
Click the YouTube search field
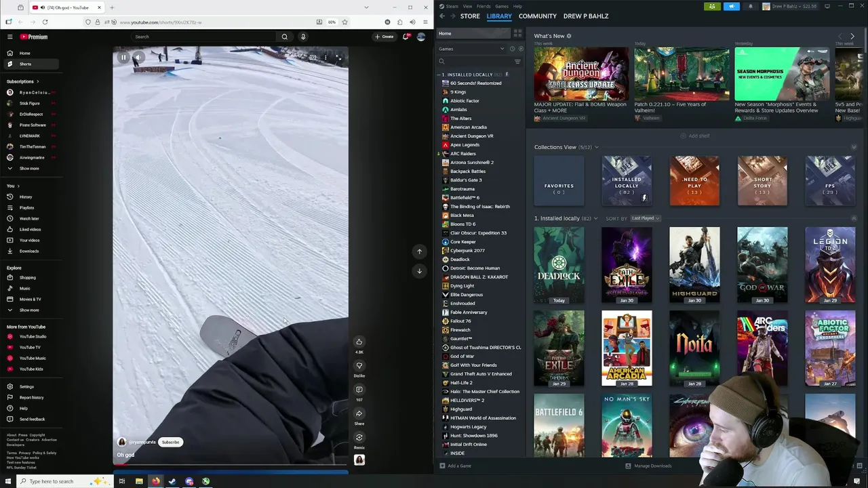(204, 37)
